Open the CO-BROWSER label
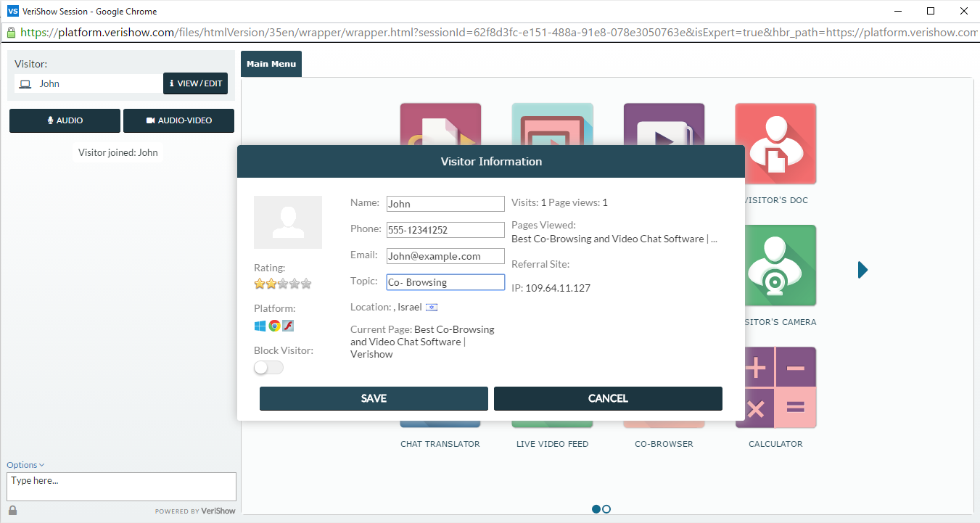The height and width of the screenshot is (523, 980). click(x=664, y=444)
